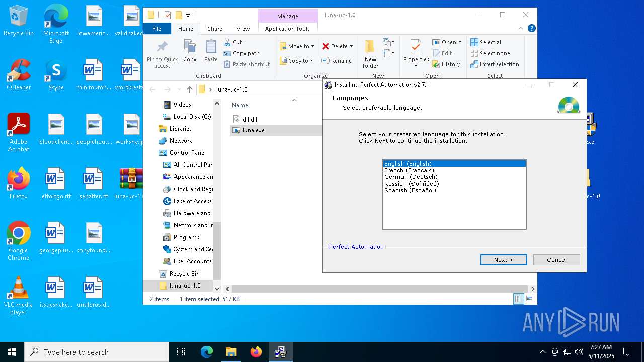Click the Windows Start button
This screenshot has height=362, width=644.
pos(12,352)
